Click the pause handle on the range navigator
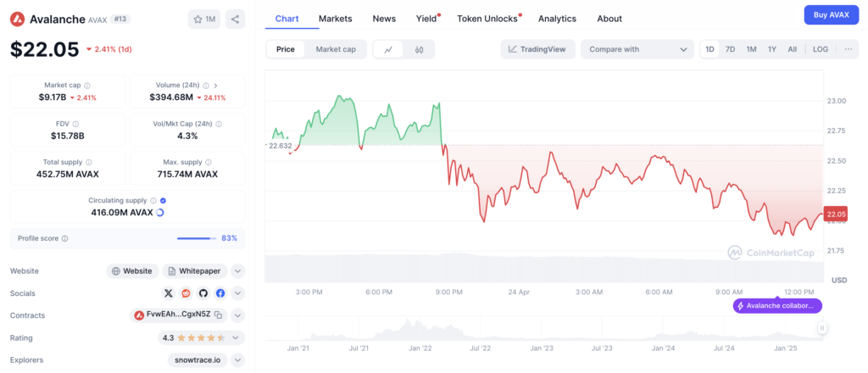 point(822,329)
